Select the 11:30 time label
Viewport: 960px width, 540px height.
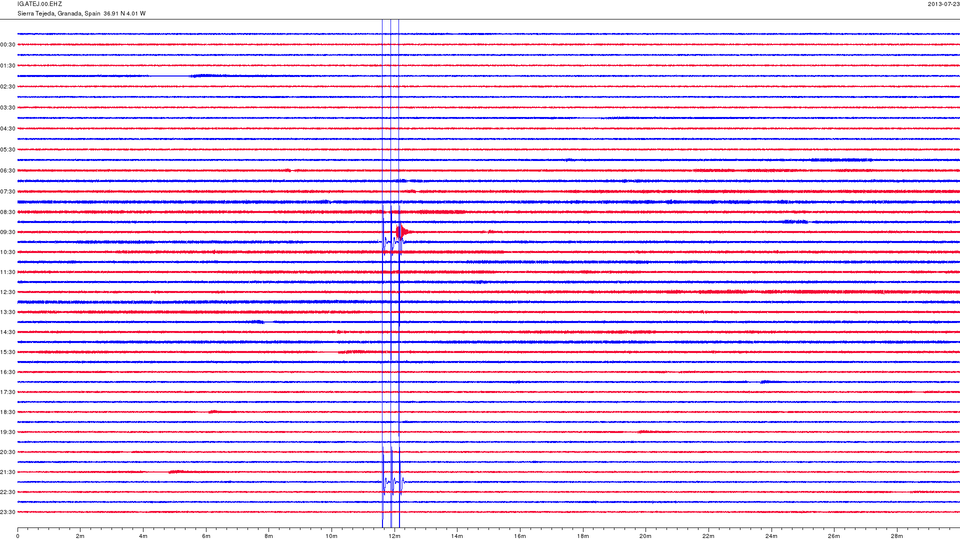(8, 272)
